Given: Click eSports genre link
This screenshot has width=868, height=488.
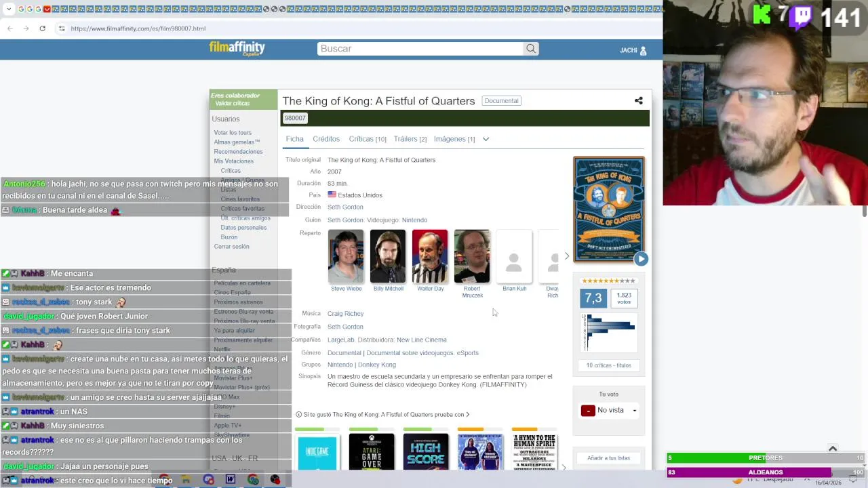Looking at the screenshot, I should [x=467, y=353].
